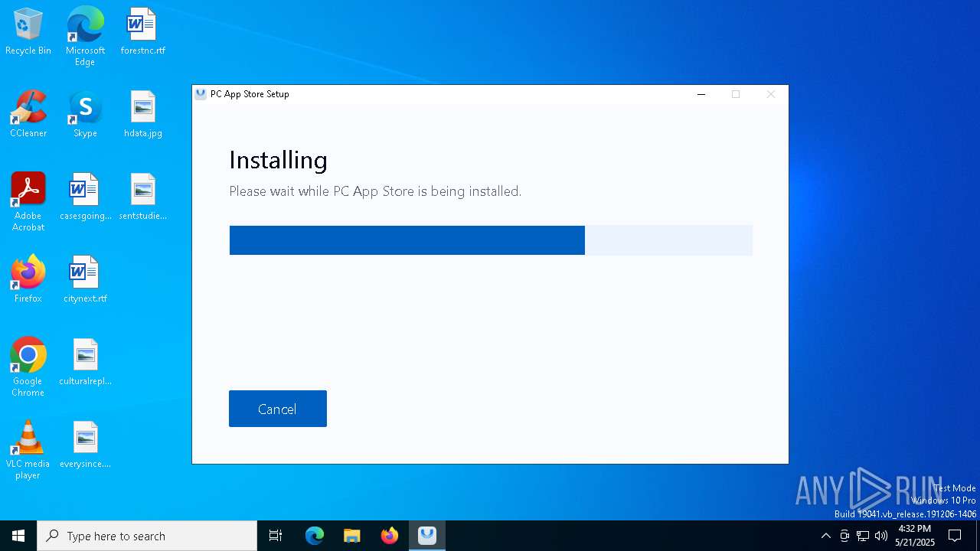Select Skype desktop shortcut
The height and width of the screenshot is (551, 980).
85,115
